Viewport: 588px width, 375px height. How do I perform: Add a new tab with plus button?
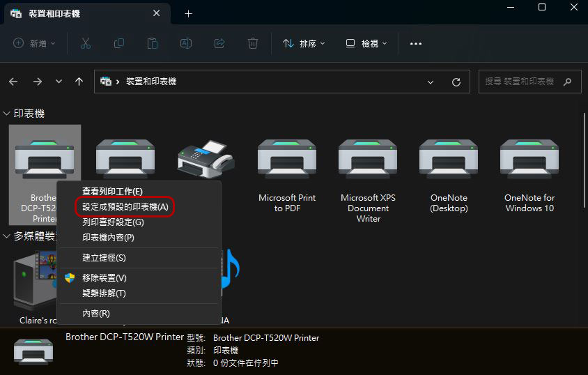click(x=189, y=14)
